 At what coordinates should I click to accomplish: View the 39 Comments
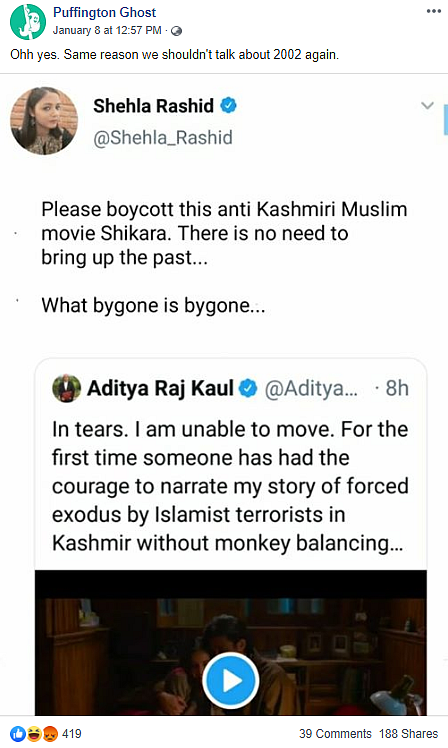pyautogui.click(x=335, y=734)
